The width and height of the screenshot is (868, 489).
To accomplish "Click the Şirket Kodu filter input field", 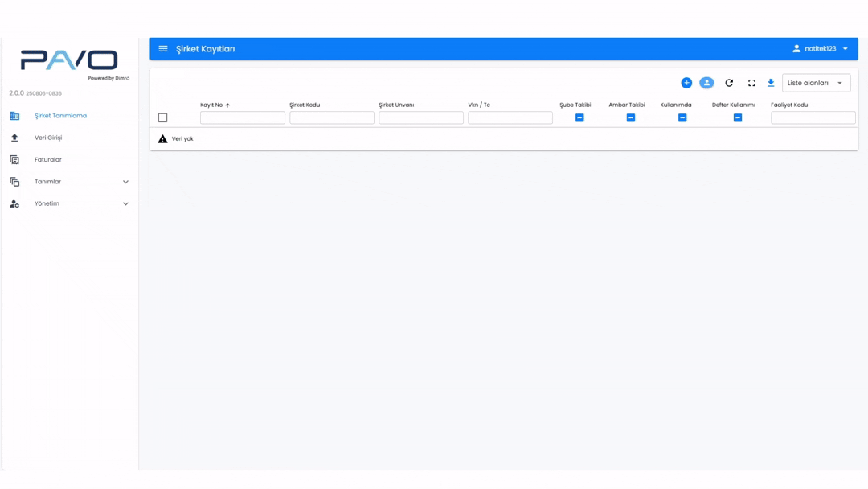I will point(332,117).
